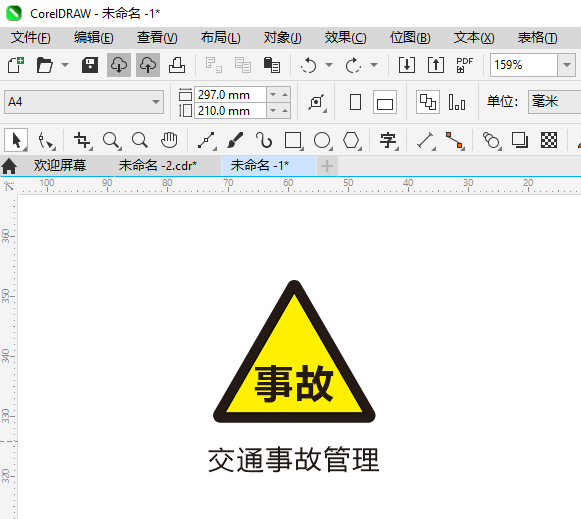Click the 159% zoom level field
581x519 pixels.
pos(524,65)
